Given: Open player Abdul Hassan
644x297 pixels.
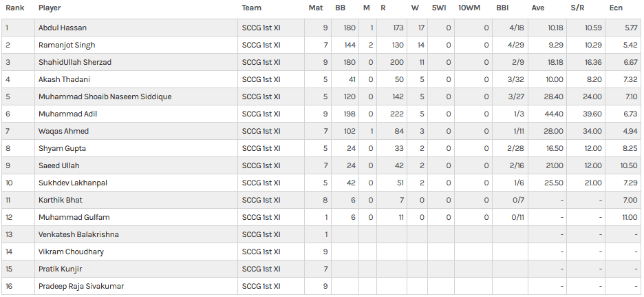Looking at the screenshot, I should click(63, 28).
